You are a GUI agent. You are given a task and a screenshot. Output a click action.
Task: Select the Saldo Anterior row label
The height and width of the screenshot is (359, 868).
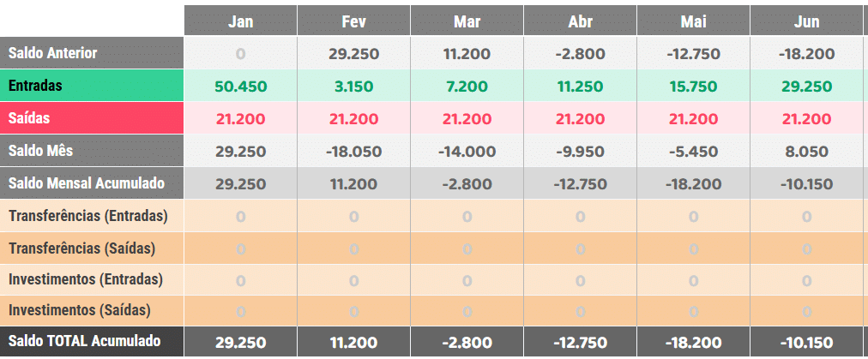click(91, 53)
